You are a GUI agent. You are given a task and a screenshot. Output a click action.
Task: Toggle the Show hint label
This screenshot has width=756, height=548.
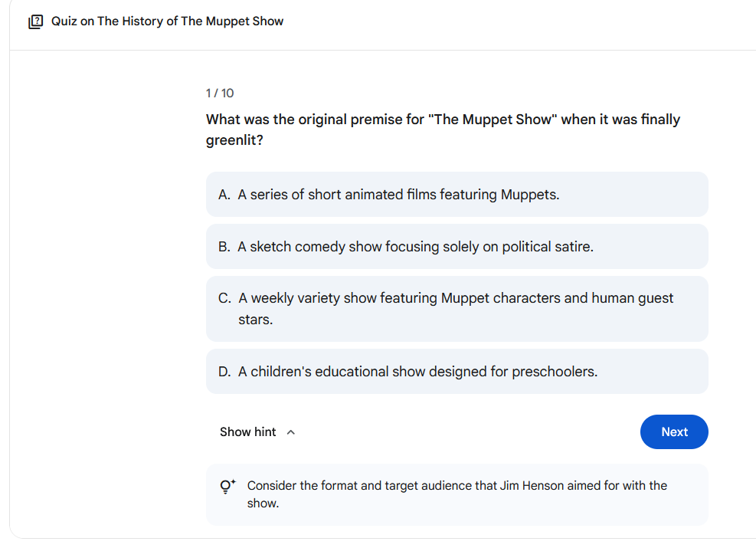248,432
